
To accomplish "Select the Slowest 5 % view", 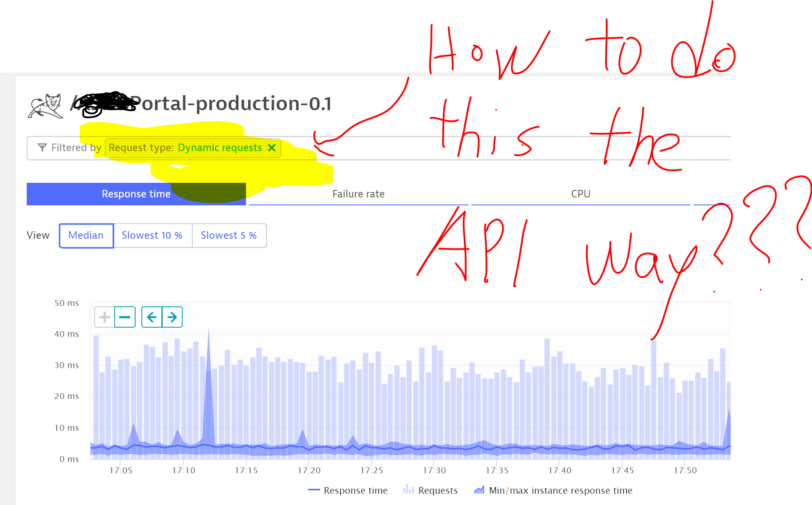I will pyautogui.click(x=229, y=235).
